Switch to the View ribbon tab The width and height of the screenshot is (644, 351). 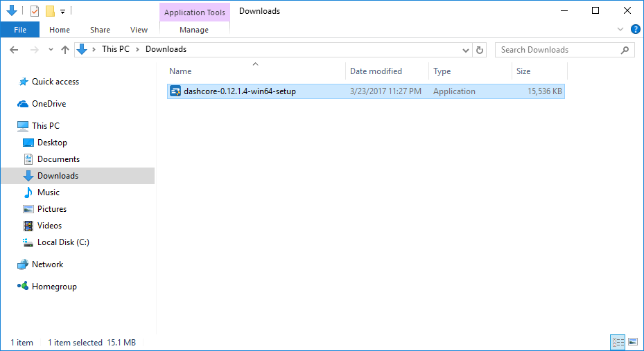click(139, 30)
